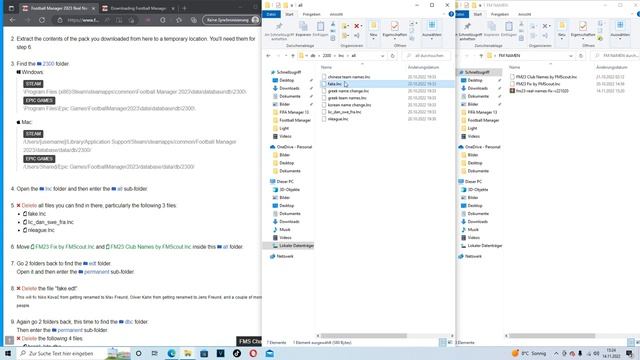Open blue help icon in 'all' window
This screenshot has width=640, height=360.
[451, 14]
